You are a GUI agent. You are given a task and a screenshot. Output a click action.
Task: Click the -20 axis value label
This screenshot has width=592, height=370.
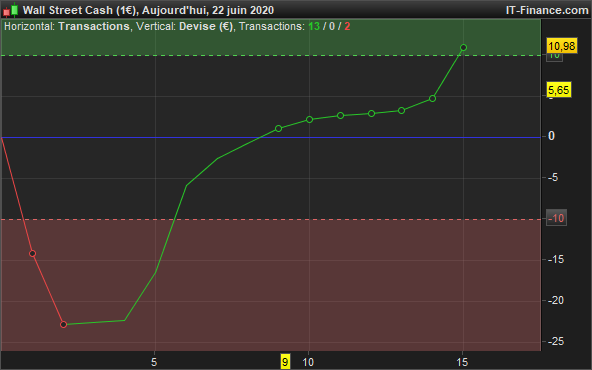[x=555, y=301]
